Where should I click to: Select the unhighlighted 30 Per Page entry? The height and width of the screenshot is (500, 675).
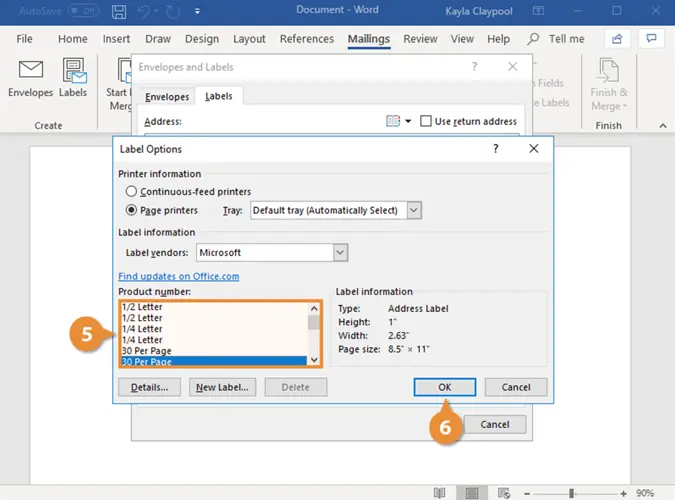click(x=214, y=351)
